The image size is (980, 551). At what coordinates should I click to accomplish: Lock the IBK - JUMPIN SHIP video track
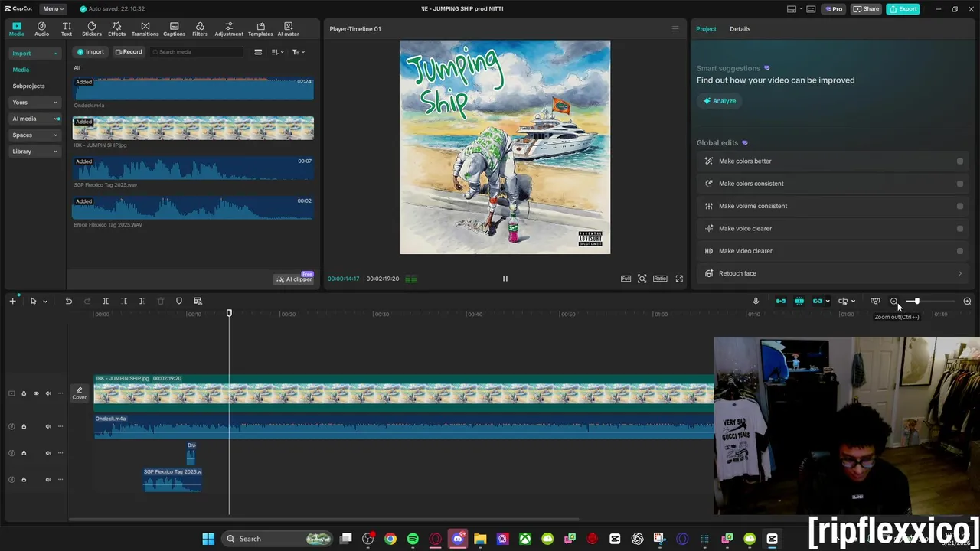coord(24,393)
